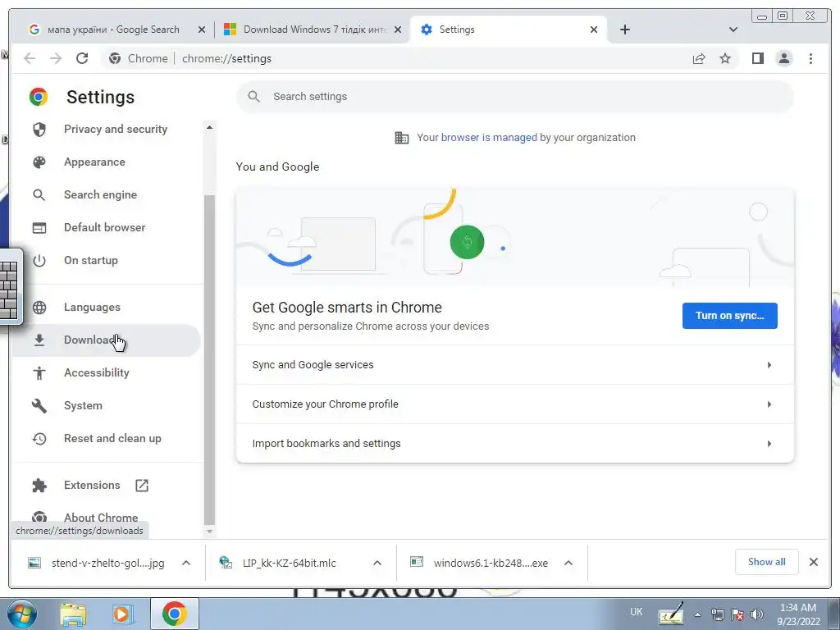Click the Turn on sync button
This screenshot has height=630, width=840.
click(729, 316)
